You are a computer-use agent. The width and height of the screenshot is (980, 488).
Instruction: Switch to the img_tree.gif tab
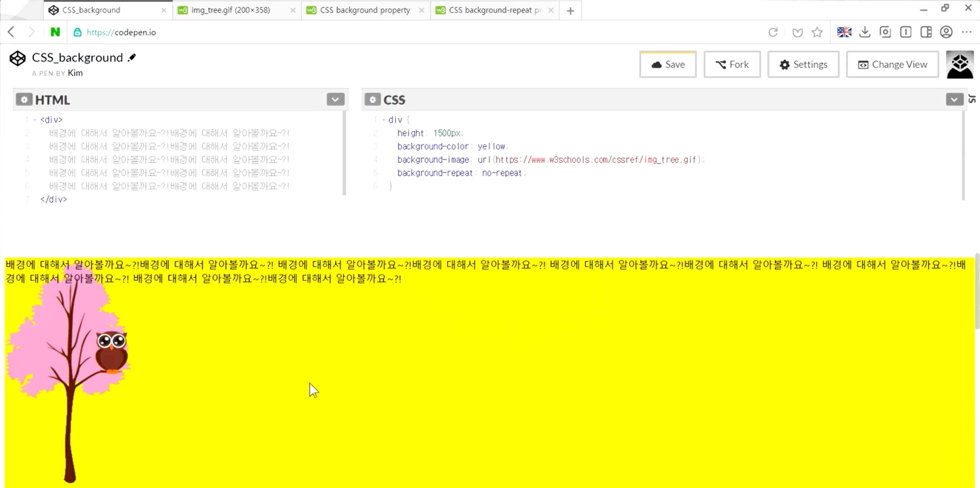231,10
